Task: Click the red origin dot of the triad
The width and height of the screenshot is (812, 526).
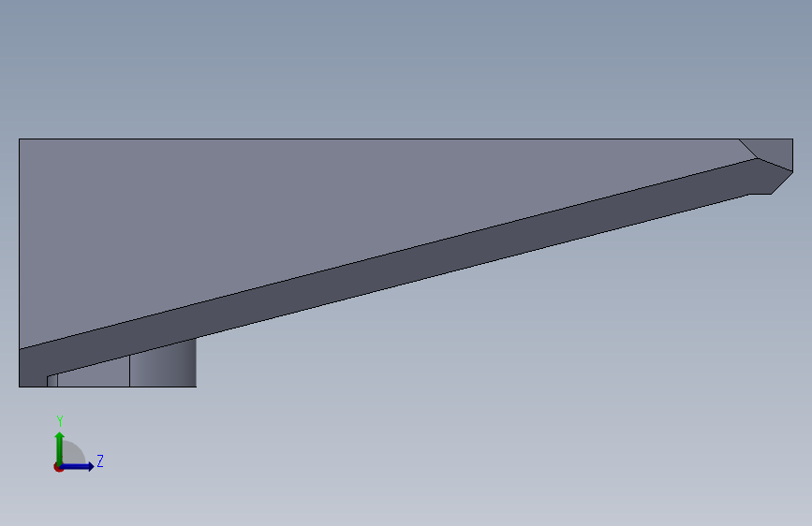Action: (58, 467)
